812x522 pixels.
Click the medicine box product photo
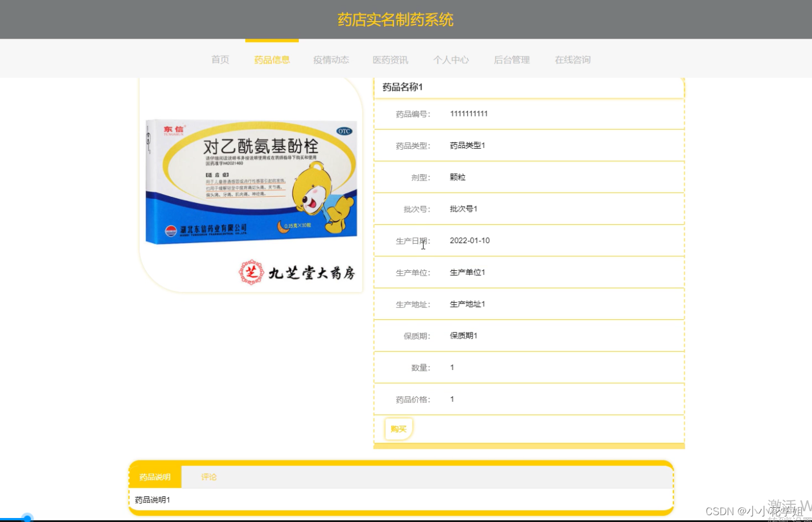[251, 182]
